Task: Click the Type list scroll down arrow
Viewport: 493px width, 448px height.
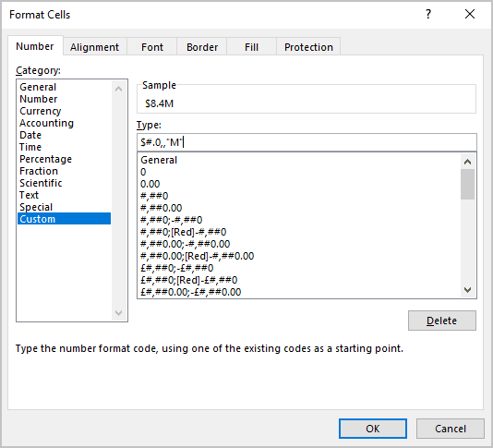Action: point(467,290)
